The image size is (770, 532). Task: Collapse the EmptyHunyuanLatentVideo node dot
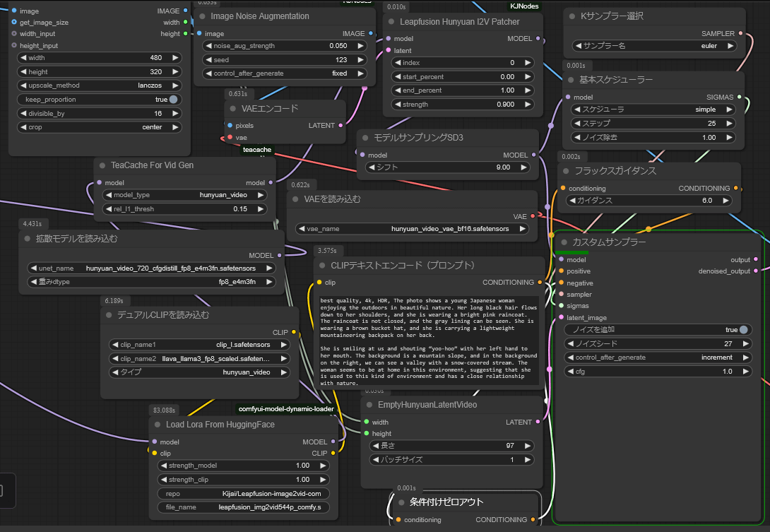369,405
